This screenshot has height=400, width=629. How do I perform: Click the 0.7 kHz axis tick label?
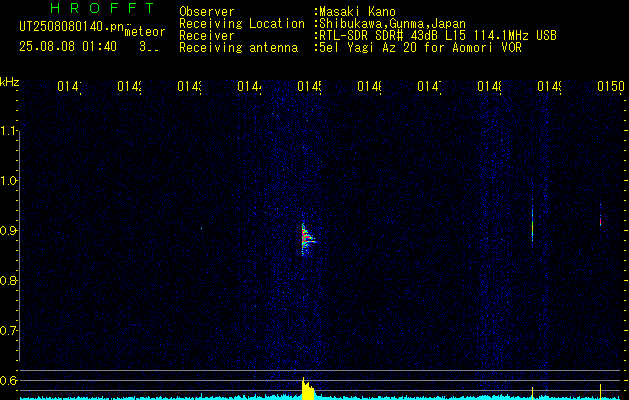point(8,330)
